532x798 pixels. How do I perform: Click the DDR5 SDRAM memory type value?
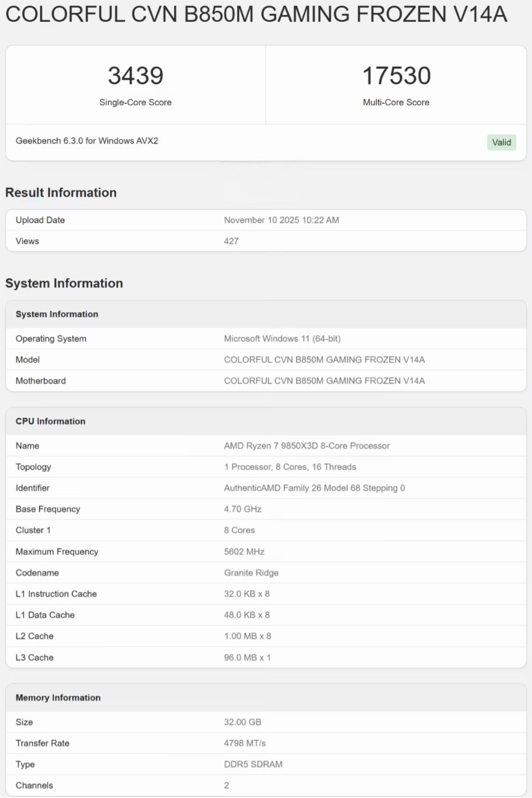(x=253, y=764)
